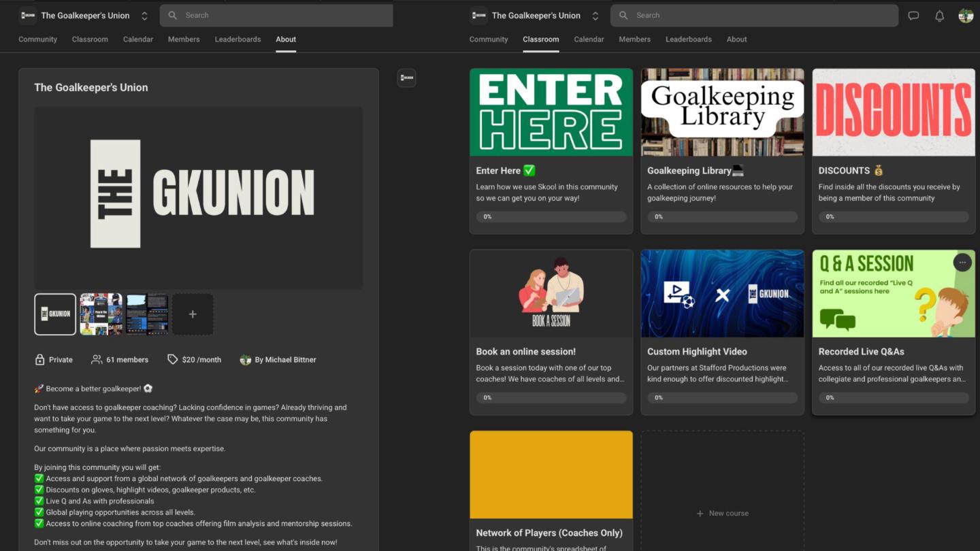Open the Goalkeeping Library course card

click(722, 150)
